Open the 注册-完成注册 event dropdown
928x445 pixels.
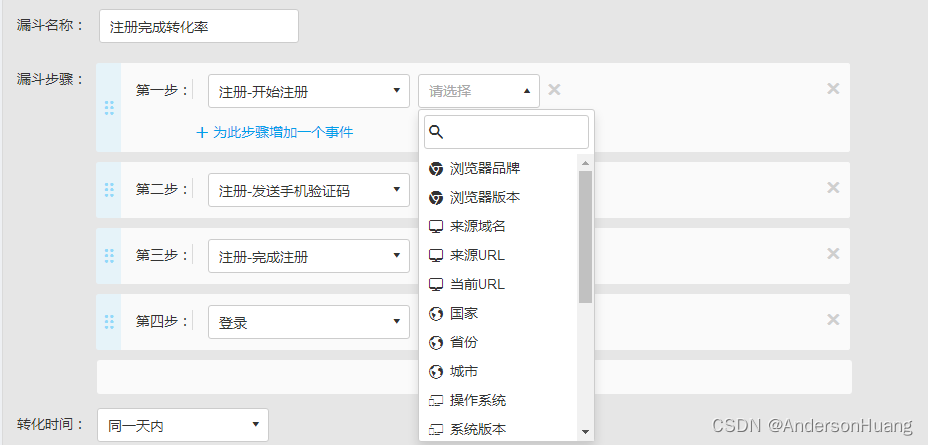point(309,256)
